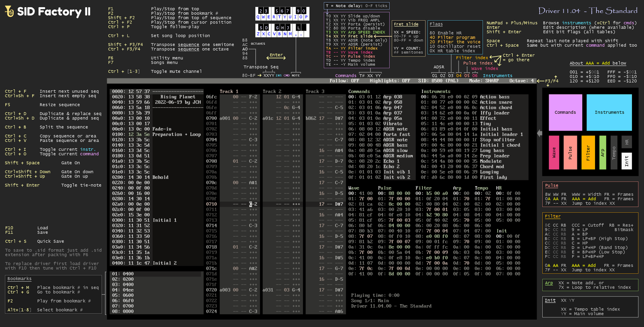Viewport: 644px width, 327px height.
Task: Click the black key labeled 2
Action: [261, 11]
